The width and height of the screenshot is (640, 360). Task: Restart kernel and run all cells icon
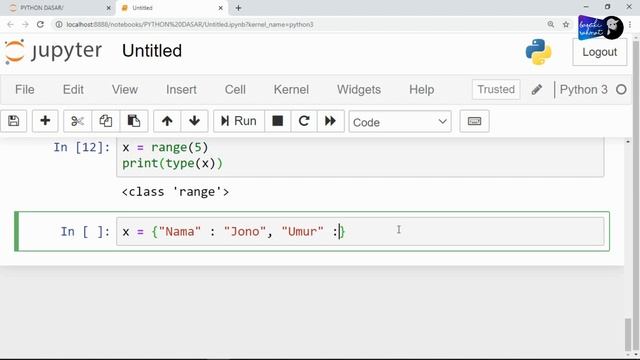coord(330,121)
